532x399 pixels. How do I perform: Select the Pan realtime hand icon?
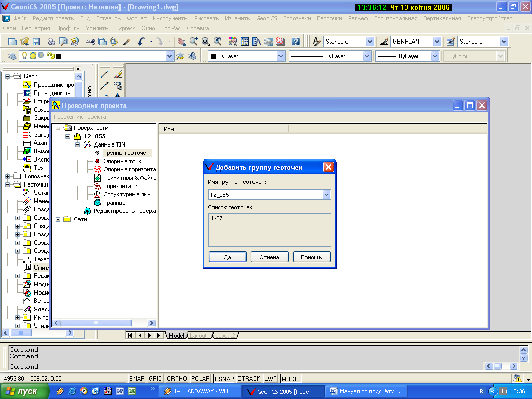pyautogui.click(x=182, y=42)
